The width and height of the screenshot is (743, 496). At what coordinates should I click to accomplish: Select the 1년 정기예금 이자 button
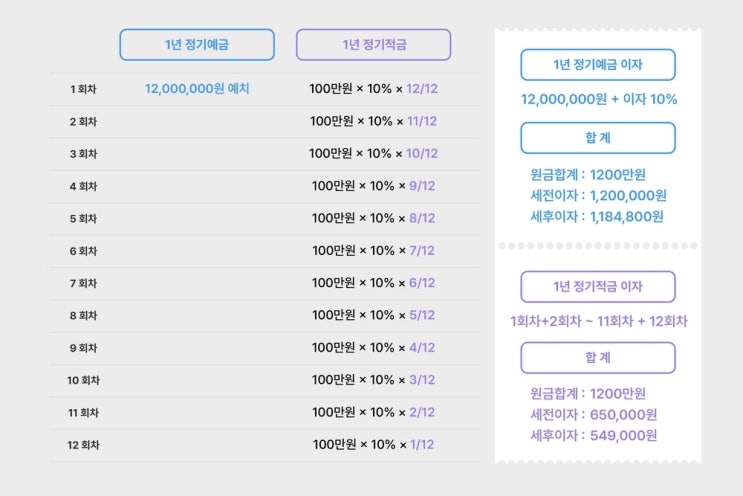click(x=598, y=65)
